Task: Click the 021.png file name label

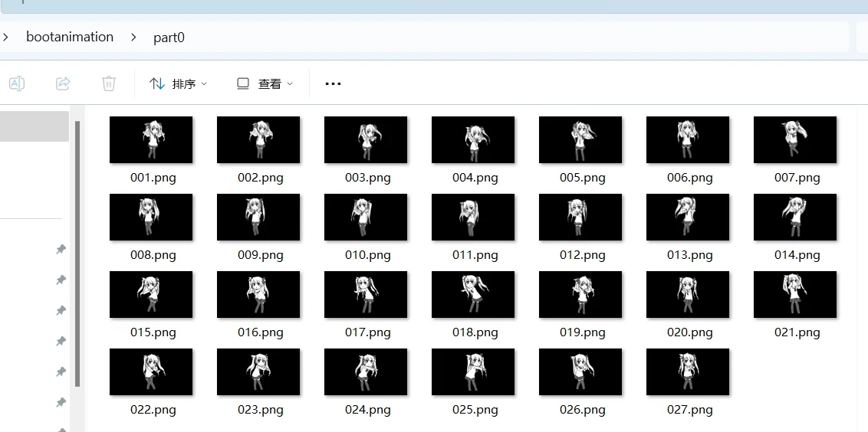Action: (797, 333)
